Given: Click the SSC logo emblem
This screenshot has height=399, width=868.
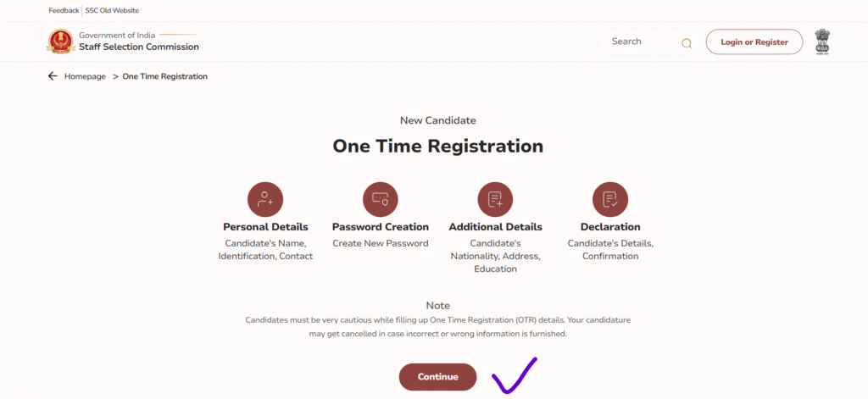Looking at the screenshot, I should (60, 42).
